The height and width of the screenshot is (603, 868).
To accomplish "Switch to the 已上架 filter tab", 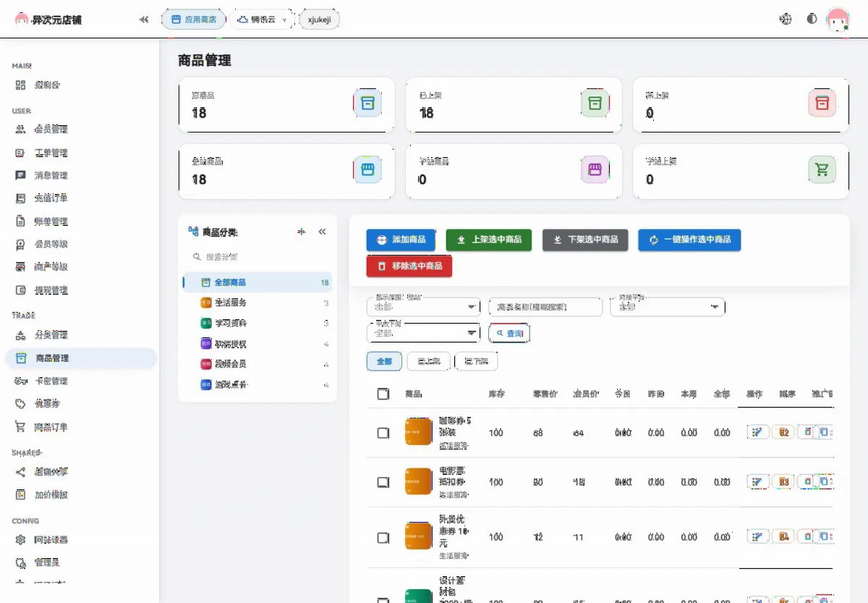I will [x=429, y=361].
